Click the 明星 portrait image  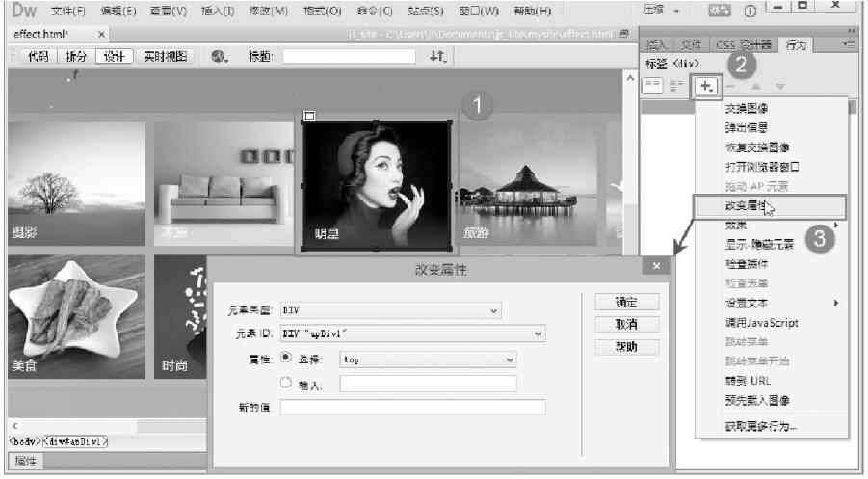376,183
